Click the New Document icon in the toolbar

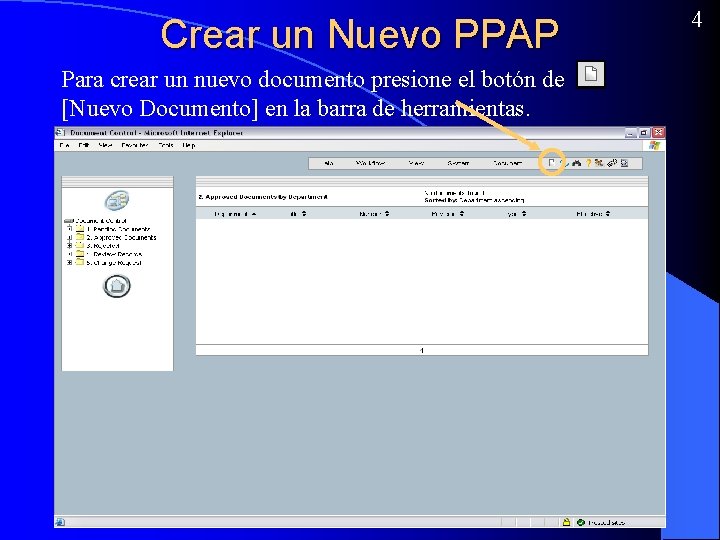[x=551, y=163]
